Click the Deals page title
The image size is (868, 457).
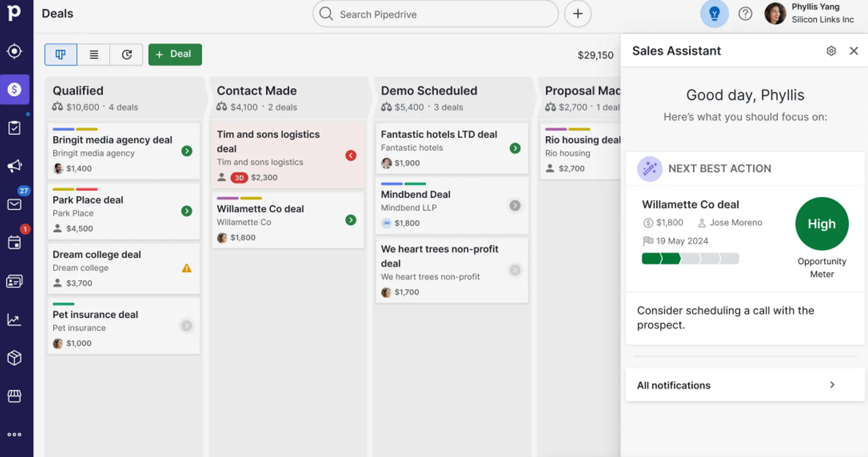pos(57,13)
